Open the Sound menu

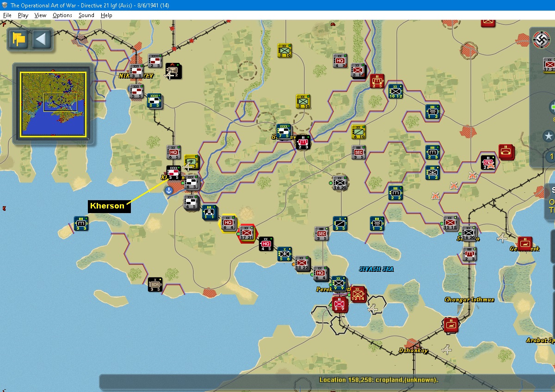pyautogui.click(x=86, y=15)
